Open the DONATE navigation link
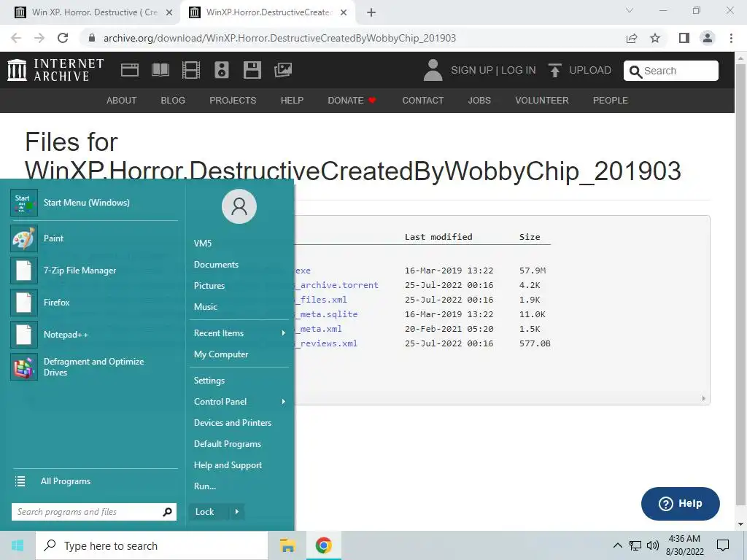This screenshot has height=560, width=747. (x=352, y=101)
